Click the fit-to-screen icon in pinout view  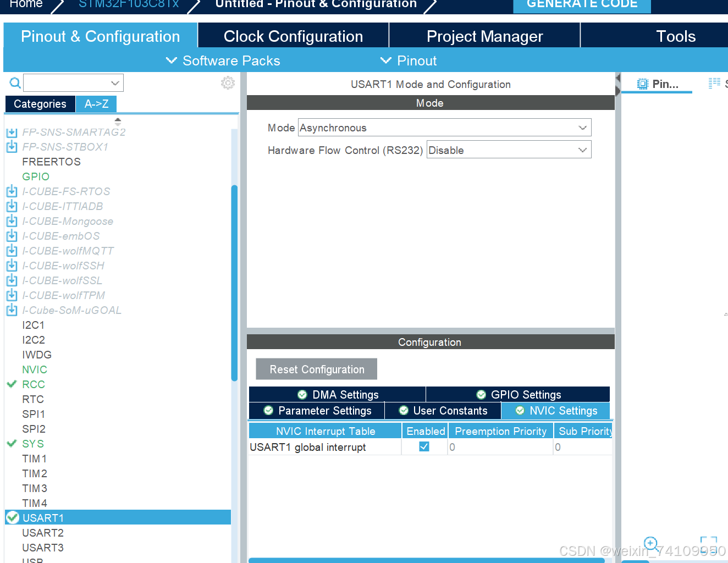(709, 544)
